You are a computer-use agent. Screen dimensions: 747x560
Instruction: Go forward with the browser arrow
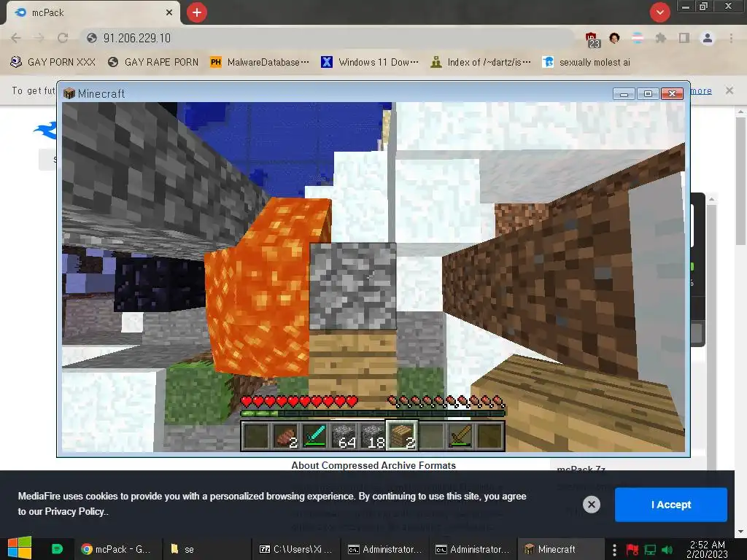click(39, 38)
